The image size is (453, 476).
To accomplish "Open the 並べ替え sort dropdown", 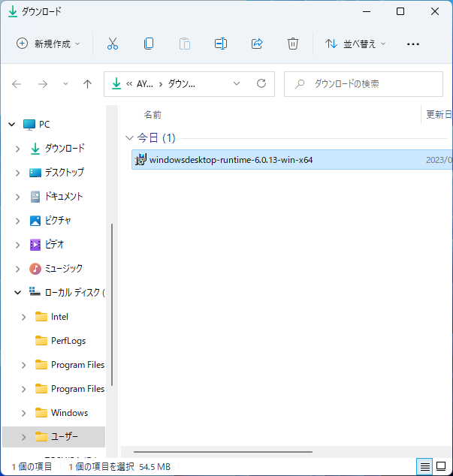I will [x=355, y=44].
